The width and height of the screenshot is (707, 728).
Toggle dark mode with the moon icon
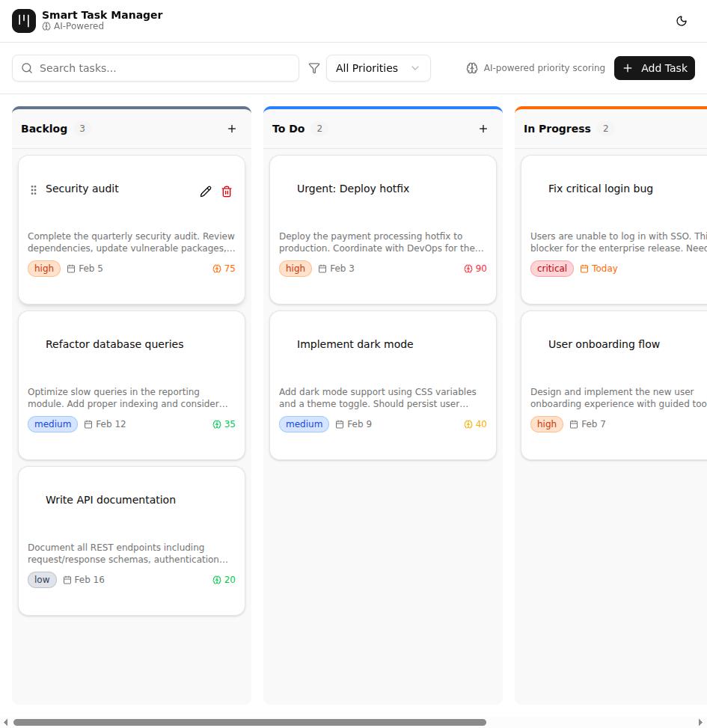682,21
